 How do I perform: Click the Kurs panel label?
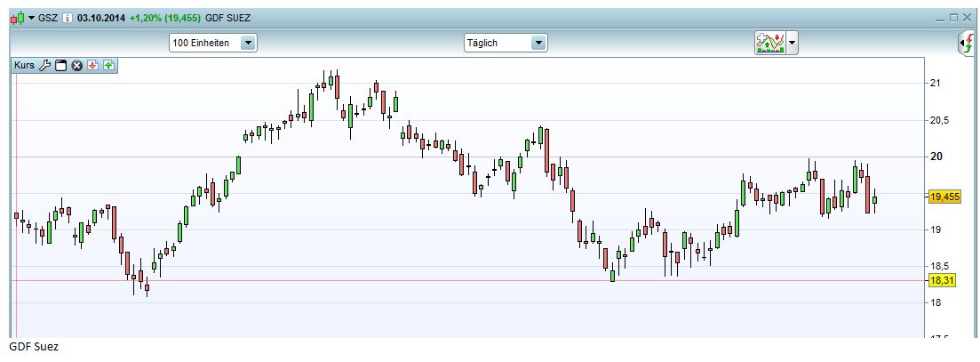[24, 65]
